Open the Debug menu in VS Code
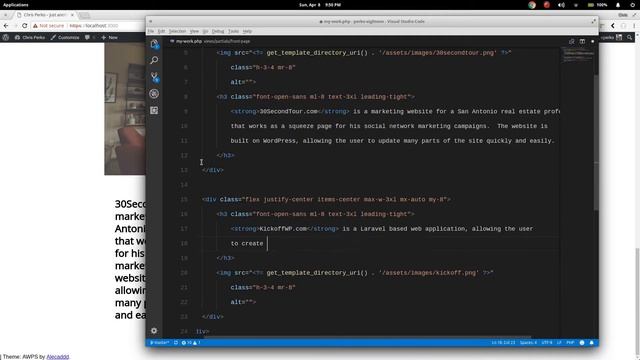Image resolution: width=640 pixels, height=360 pixels. pos(218,31)
